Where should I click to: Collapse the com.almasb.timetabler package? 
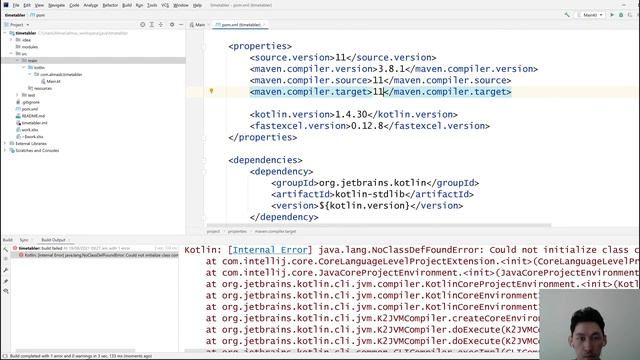click(x=30, y=74)
